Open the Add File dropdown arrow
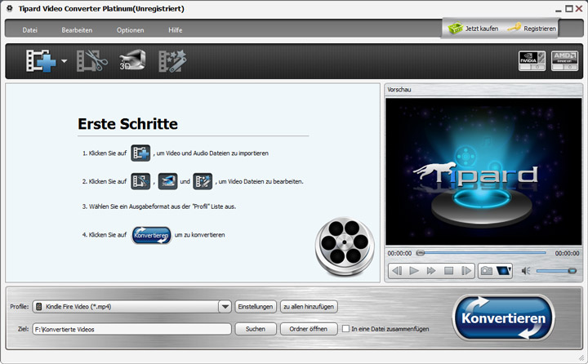Image resolution: width=588 pixels, height=364 pixels. [x=65, y=60]
